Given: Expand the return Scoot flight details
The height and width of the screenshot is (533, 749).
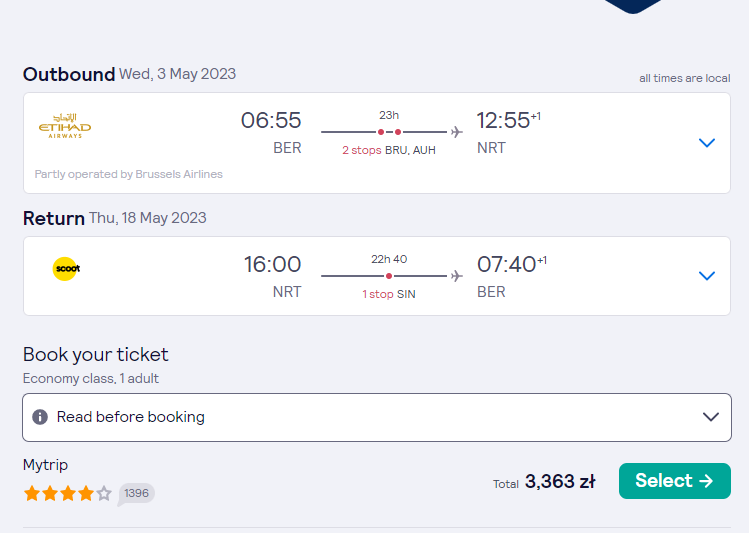Looking at the screenshot, I should [706, 276].
